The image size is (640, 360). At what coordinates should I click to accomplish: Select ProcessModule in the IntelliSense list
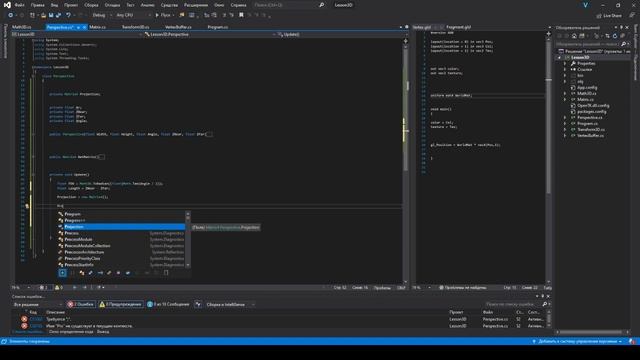pos(121,239)
